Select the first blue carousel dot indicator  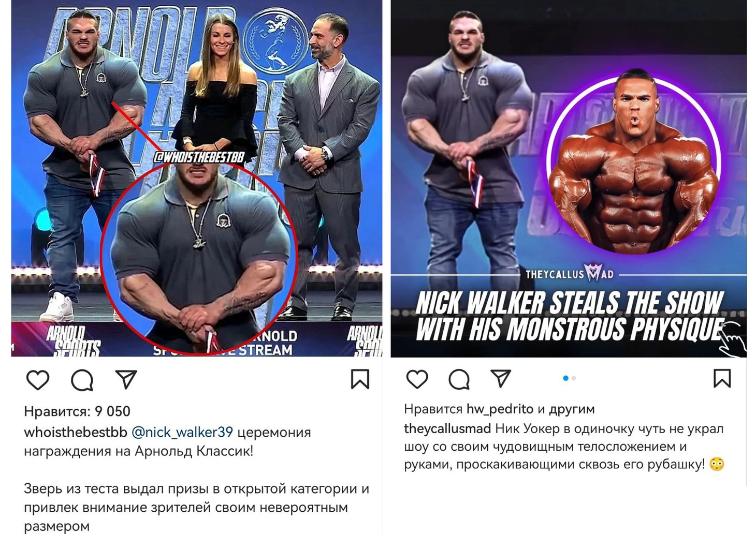tap(565, 378)
